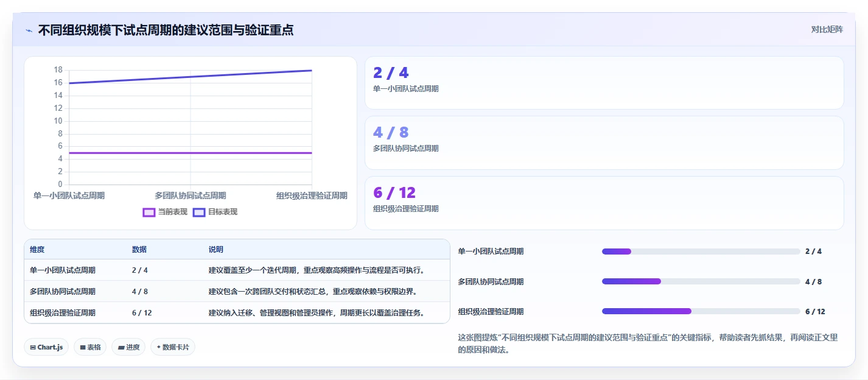Click the description starting 建议覆盖至少一个迭代周期
The height and width of the screenshot is (380, 868).
[317, 270]
